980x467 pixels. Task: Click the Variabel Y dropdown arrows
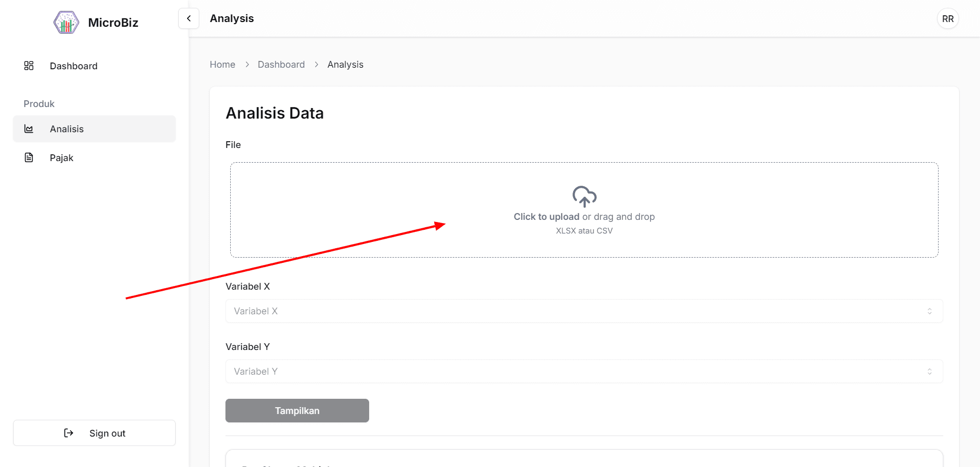tap(930, 372)
